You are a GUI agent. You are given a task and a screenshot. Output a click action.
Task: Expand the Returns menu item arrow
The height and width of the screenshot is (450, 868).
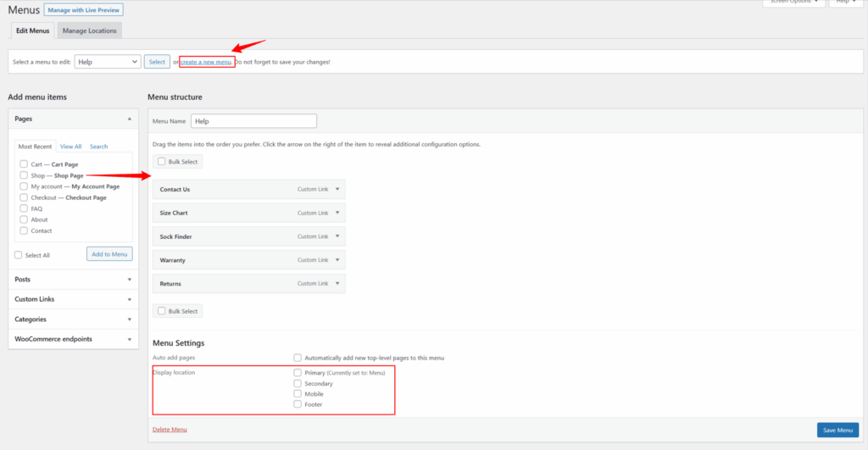point(337,284)
